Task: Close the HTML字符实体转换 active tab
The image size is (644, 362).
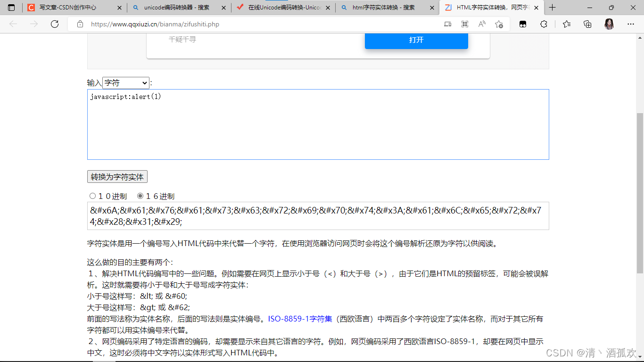Action: tap(536, 8)
